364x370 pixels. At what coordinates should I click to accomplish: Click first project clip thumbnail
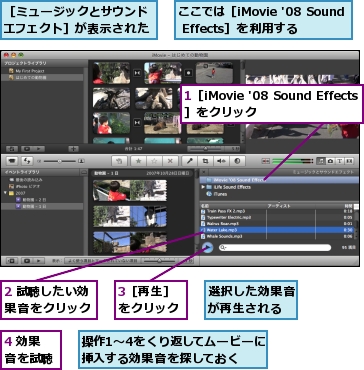coord(111,73)
